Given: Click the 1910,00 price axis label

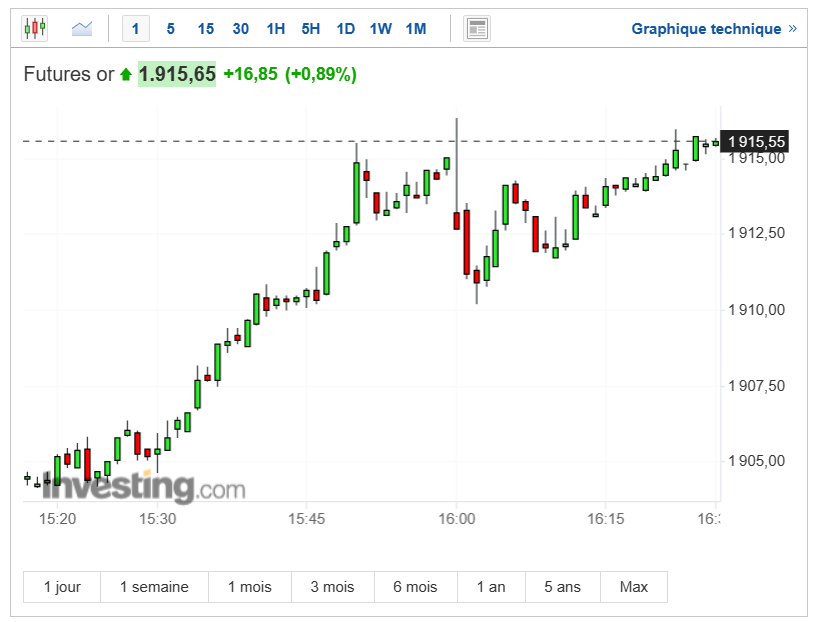Looking at the screenshot, I should [x=756, y=310].
